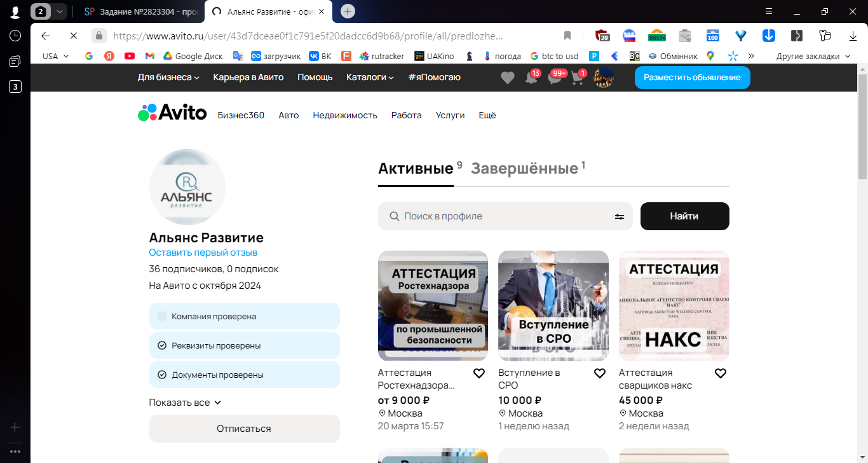Toggle favorite heart on Вступление в СРО
The height and width of the screenshot is (463, 868).
(600, 373)
